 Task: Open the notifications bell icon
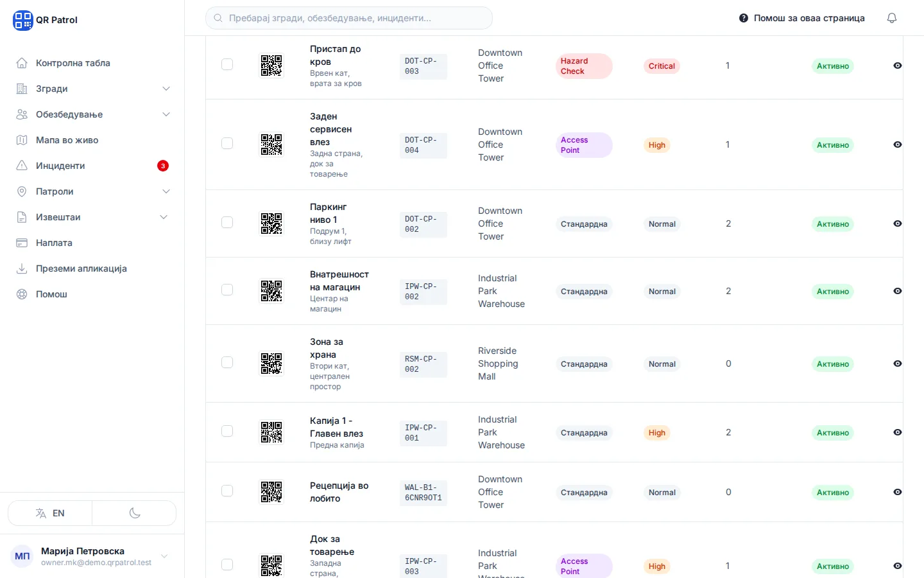tap(892, 18)
